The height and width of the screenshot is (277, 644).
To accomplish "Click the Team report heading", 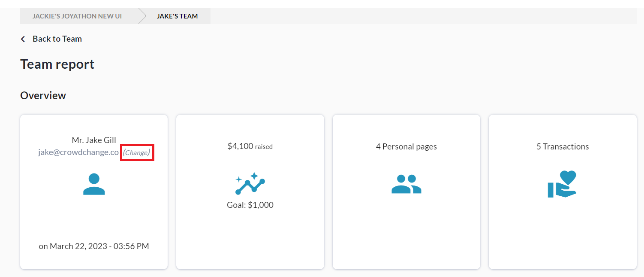I will 57,64.
